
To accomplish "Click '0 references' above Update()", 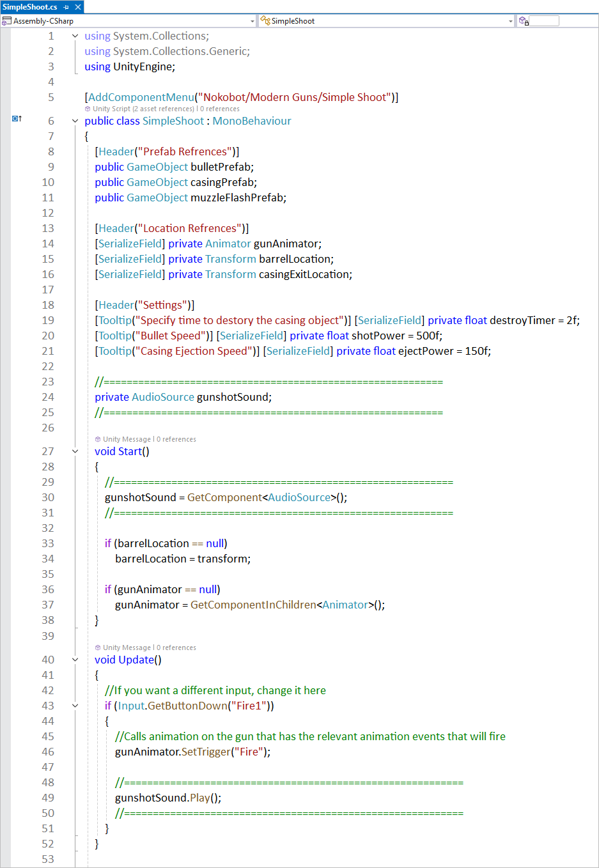I will 176,648.
